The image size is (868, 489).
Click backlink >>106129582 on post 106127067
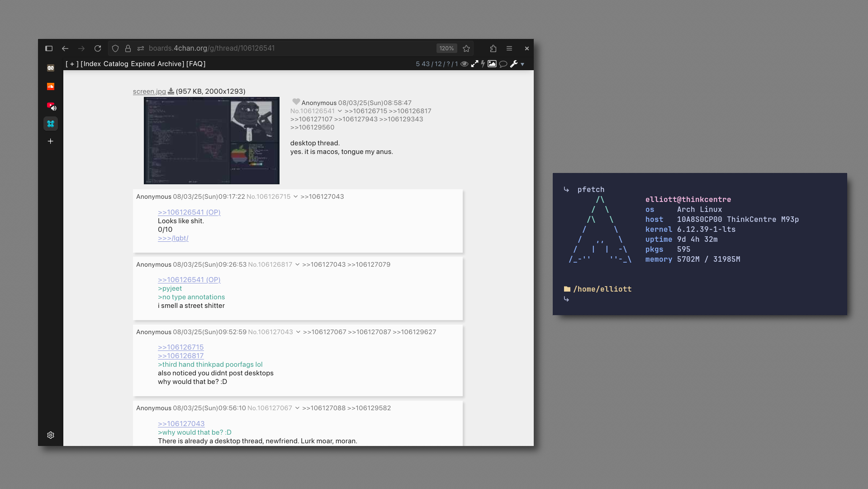369,408
